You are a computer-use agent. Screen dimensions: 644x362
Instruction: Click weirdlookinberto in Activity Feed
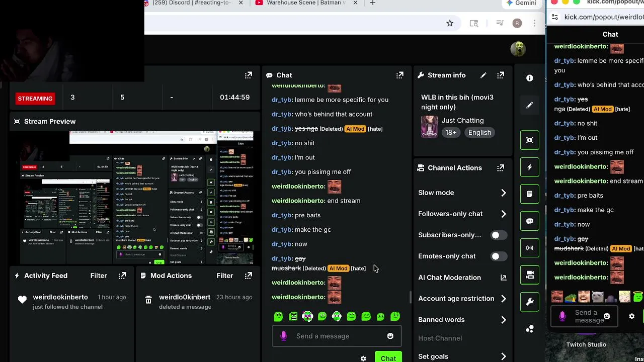coord(60,297)
